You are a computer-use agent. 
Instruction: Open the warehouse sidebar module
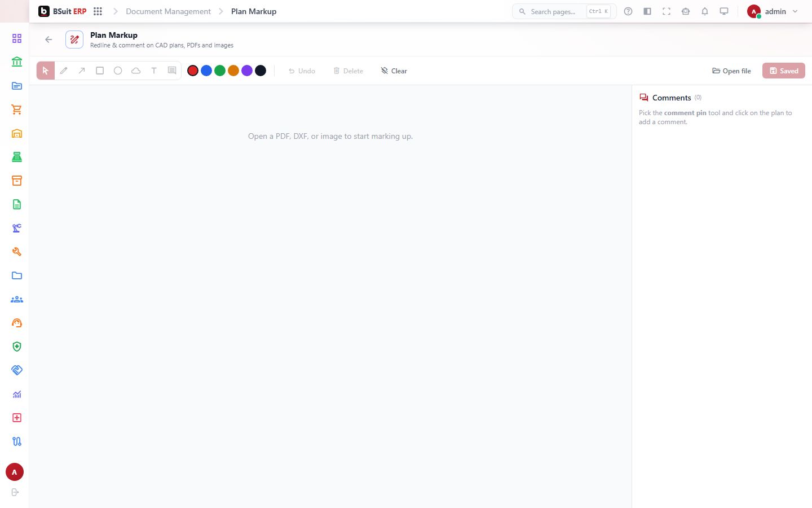coord(17,133)
